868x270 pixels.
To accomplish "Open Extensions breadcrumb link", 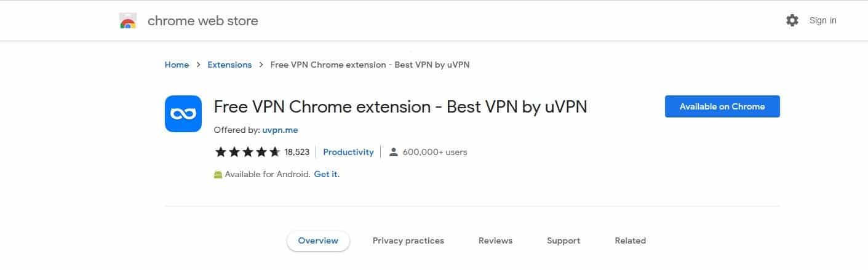I will [x=229, y=65].
